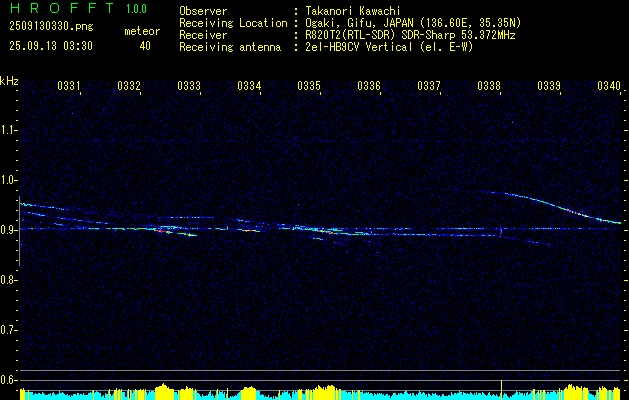Viewport: 629px width, 400px height.
Task: Click the filename 2509130330.png text
Action: coord(51,27)
